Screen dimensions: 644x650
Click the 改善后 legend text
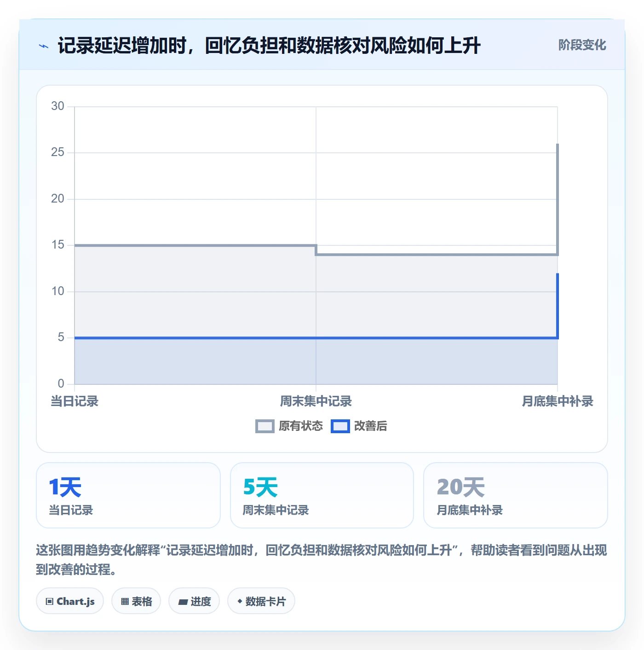point(370,426)
